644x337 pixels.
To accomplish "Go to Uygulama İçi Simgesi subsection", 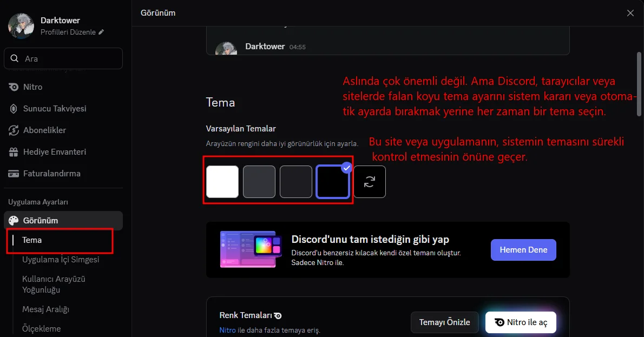I will coord(61,260).
